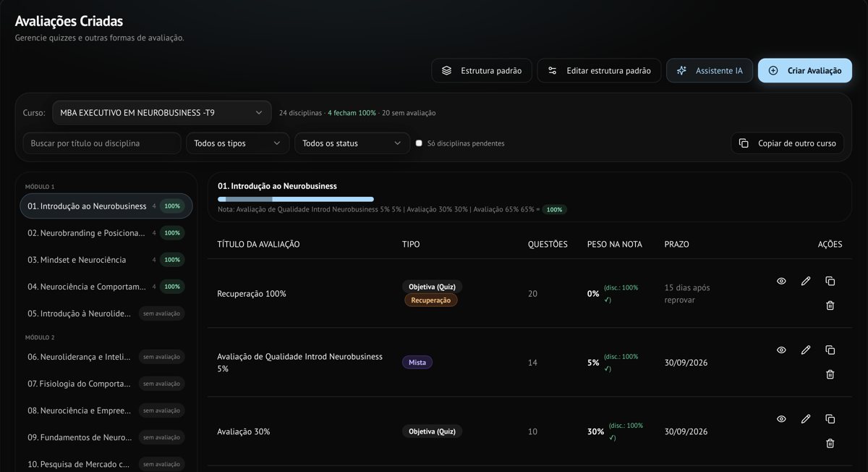Click the 4 fecham 100% summary text
Image resolution: width=868 pixels, height=472 pixels.
point(352,113)
